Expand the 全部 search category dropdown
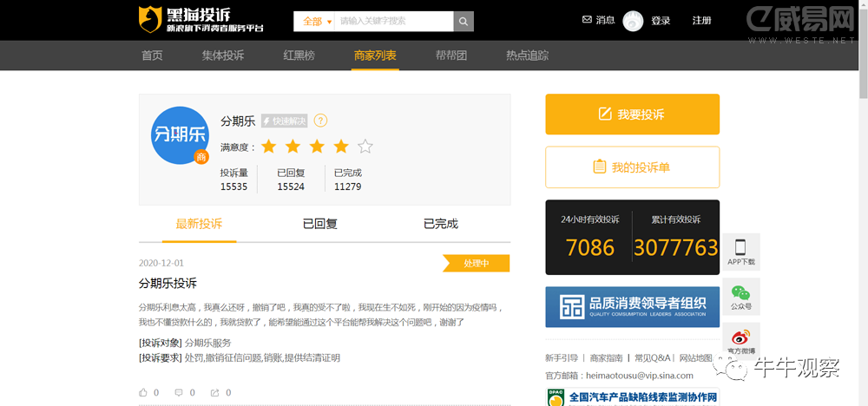The image size is (868, 406). point(314,21)
